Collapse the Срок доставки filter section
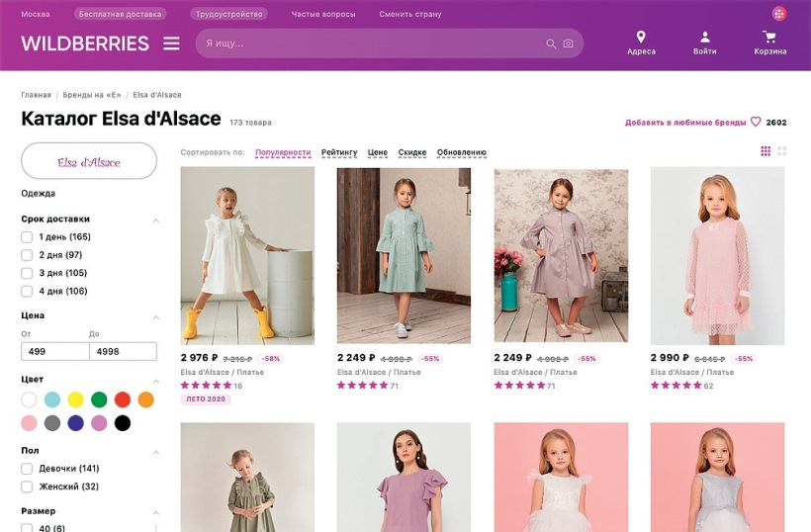811x532 pixels. pyautogui.click(x=155, y=221)
